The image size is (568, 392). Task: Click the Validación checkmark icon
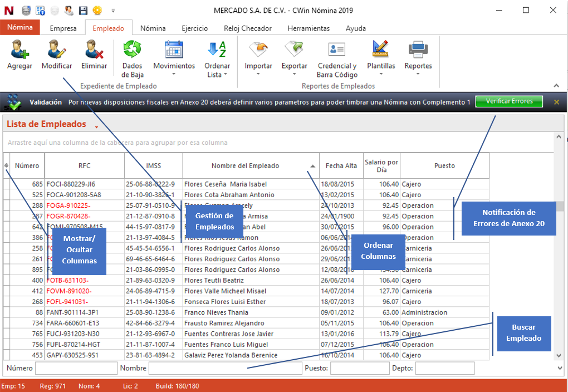click(13, 102)
